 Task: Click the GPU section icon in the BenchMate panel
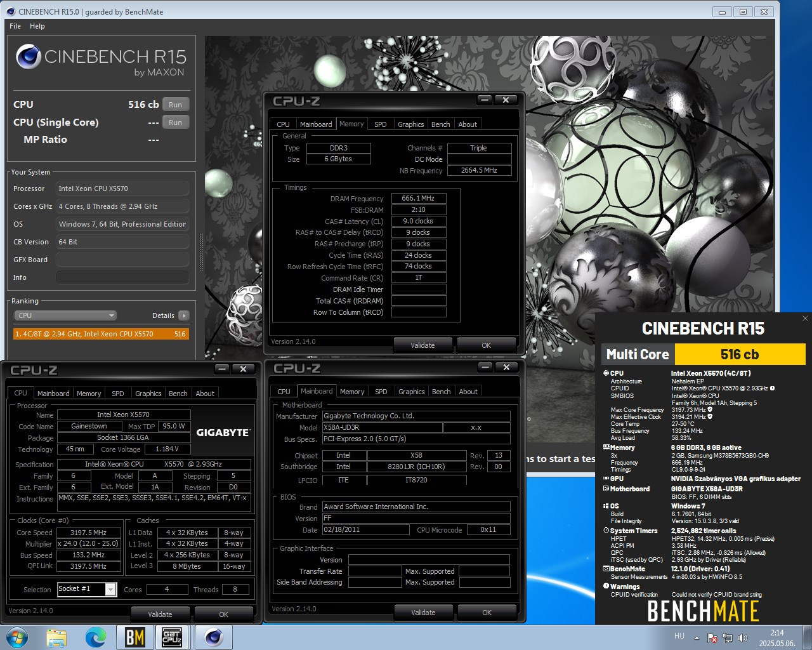606,479
